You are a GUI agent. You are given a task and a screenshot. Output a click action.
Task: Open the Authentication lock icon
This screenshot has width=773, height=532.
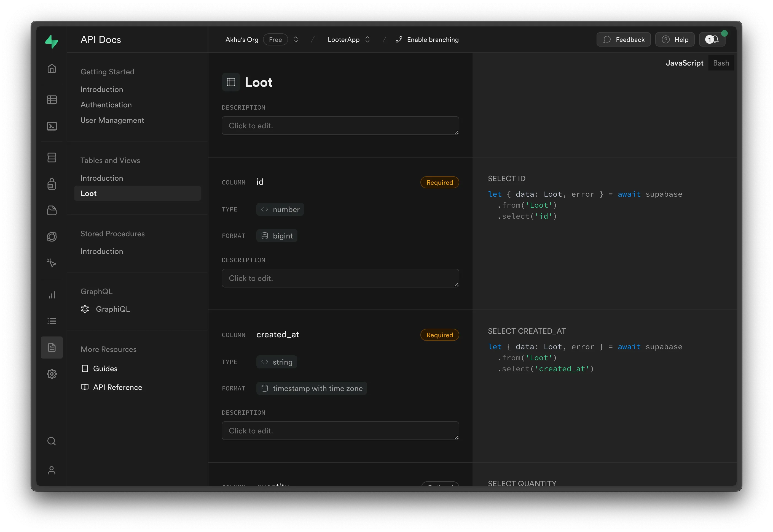[52, 184]
